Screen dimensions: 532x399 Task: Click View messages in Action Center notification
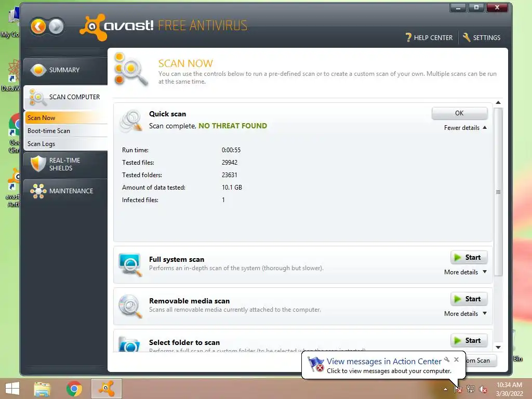coord(384,362)
